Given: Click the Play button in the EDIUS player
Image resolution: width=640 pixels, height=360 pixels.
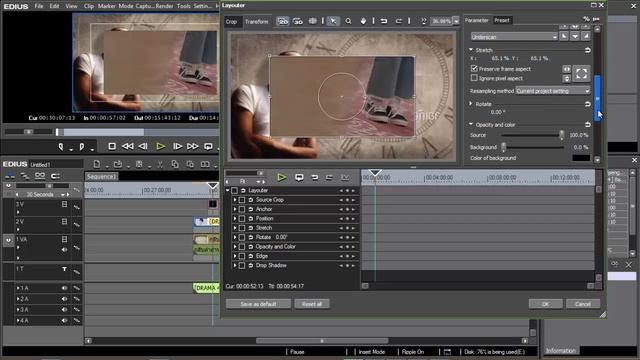Looking at the screenshot, I should point(160,146).
